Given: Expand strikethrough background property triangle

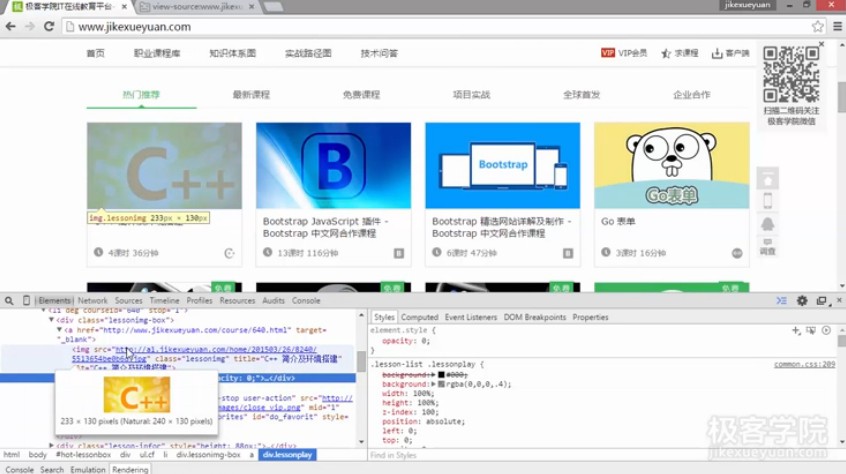Looking at the screenshot, I should pyautogui.click(x=433, y=374).
